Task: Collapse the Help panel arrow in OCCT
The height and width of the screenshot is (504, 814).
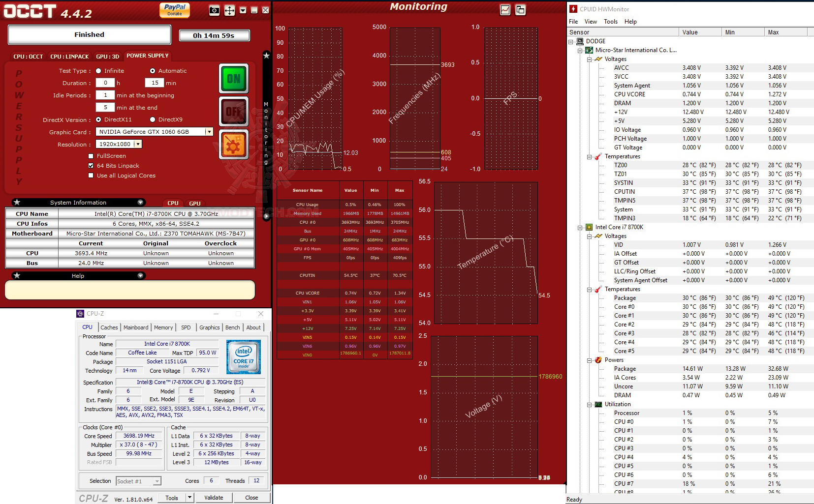Action: coord(140,276)
